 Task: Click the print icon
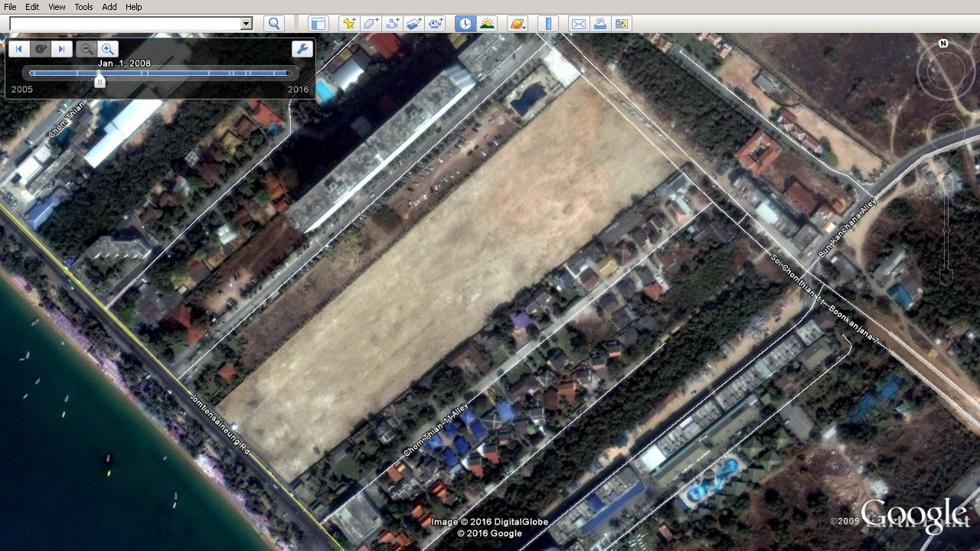[600, 24]
